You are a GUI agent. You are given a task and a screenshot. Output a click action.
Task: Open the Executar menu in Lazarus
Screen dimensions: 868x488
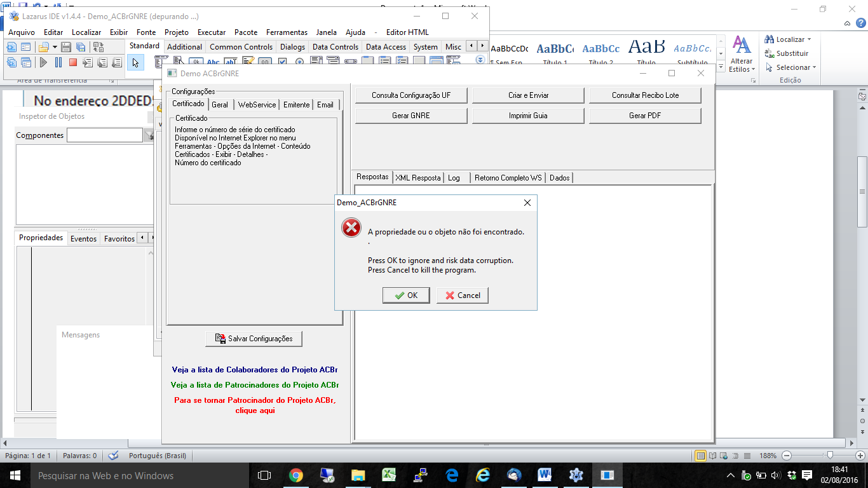pyautogui.click(x=212, y=32)
